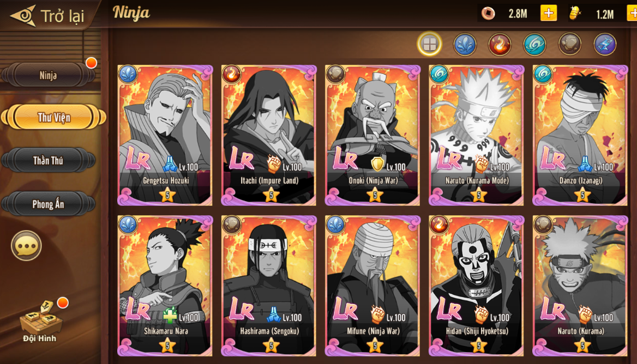
Task: Open the chat bubble icon
Action: coord(26,246)
